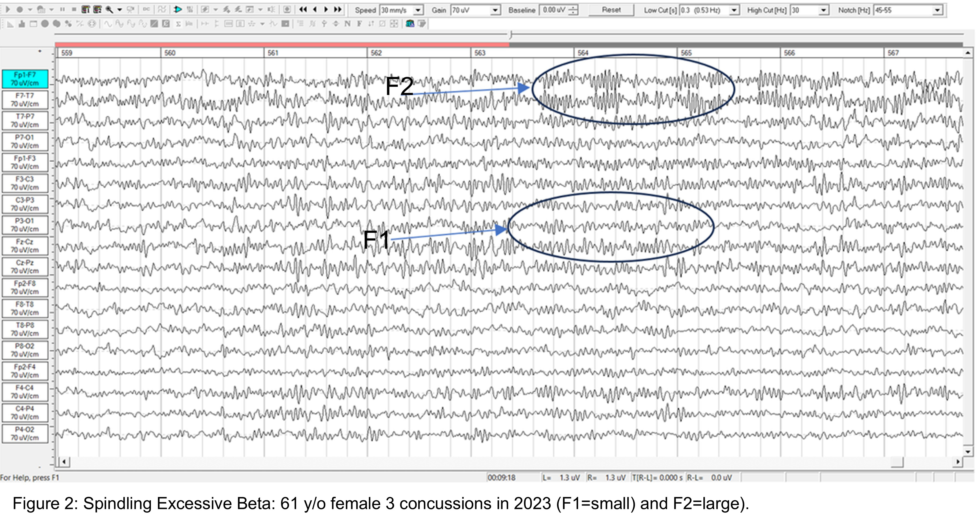Click the bold N toolbar icon
This screenshot has width=980, height=517.
click(347, 24)
